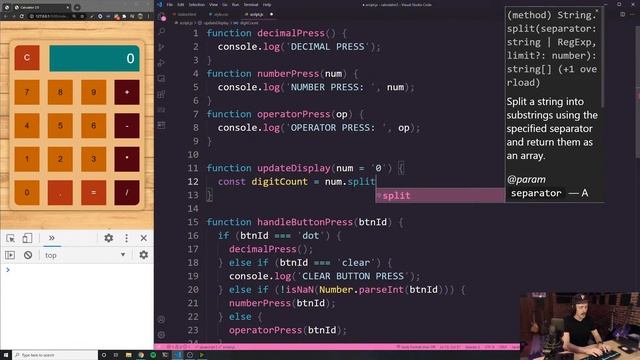Viewport: 640px width, 360px height.
Task: Show the console sidebar icon
Action: tap(10, 255)
